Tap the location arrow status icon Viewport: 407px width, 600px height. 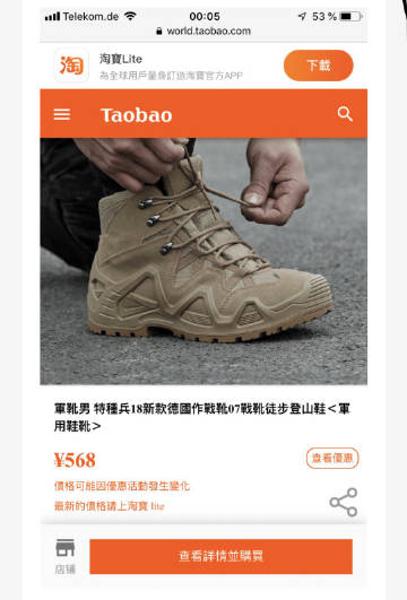tap(302, 16)
